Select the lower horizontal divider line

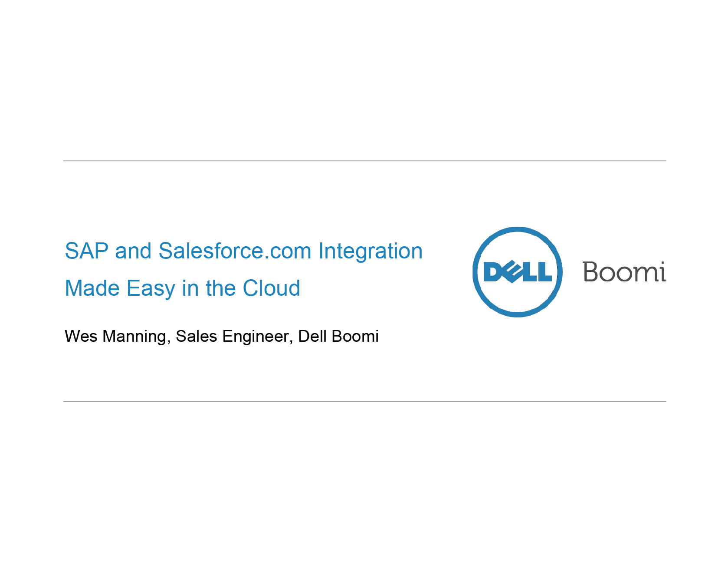point(364,402)
